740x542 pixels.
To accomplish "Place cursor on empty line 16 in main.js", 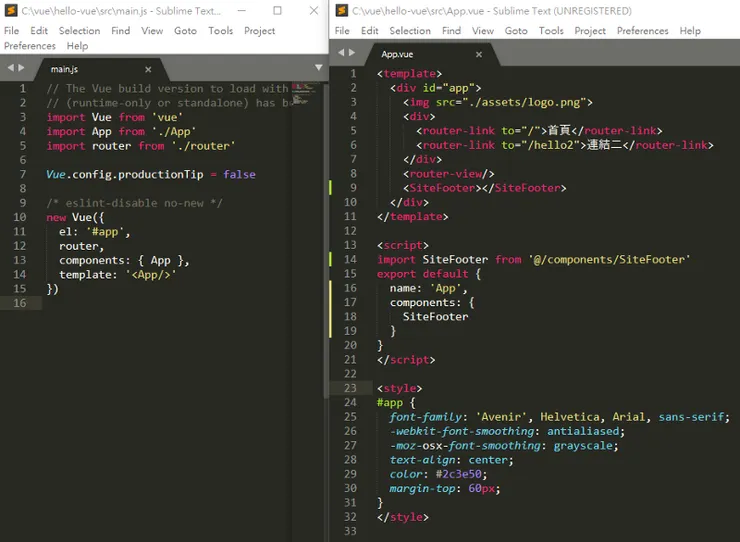I will point(150,304).
